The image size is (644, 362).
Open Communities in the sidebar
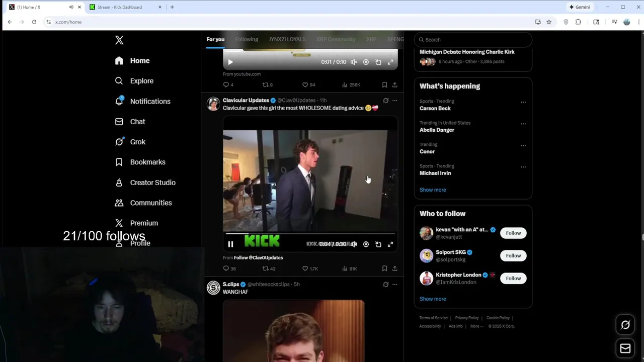click(x=143, y=203)
